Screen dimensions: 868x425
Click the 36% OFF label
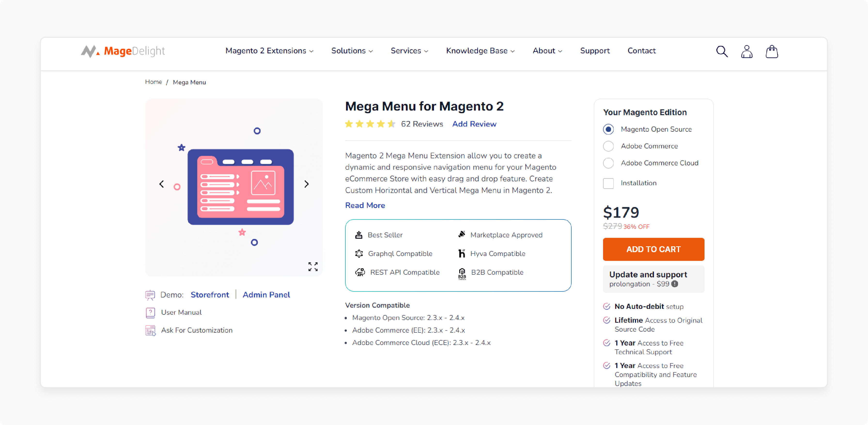tap(636, 227)
